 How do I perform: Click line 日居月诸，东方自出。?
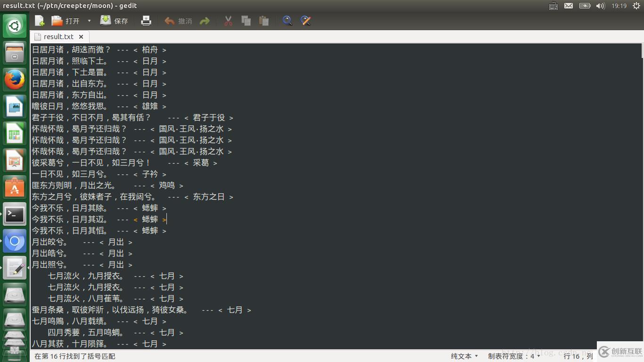tap(99, 95)
